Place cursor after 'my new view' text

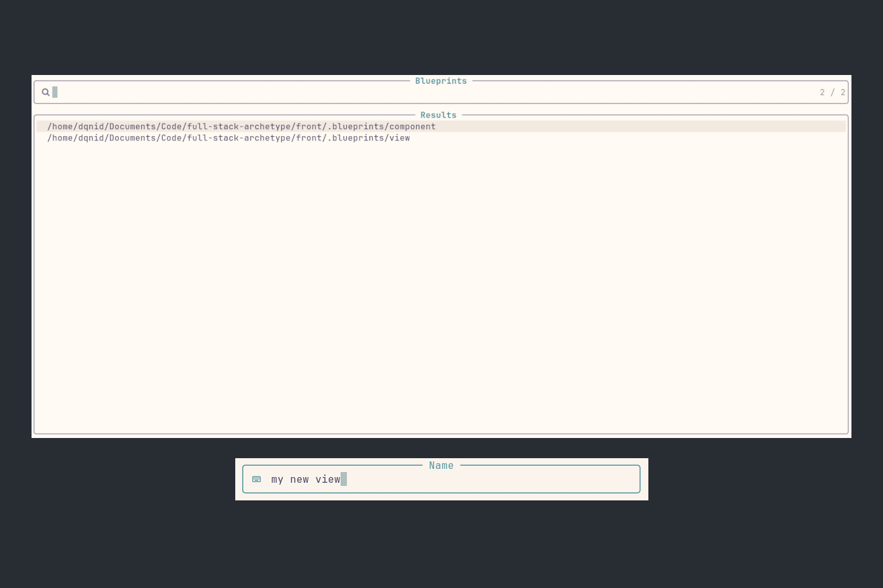[x=344, y=479]
